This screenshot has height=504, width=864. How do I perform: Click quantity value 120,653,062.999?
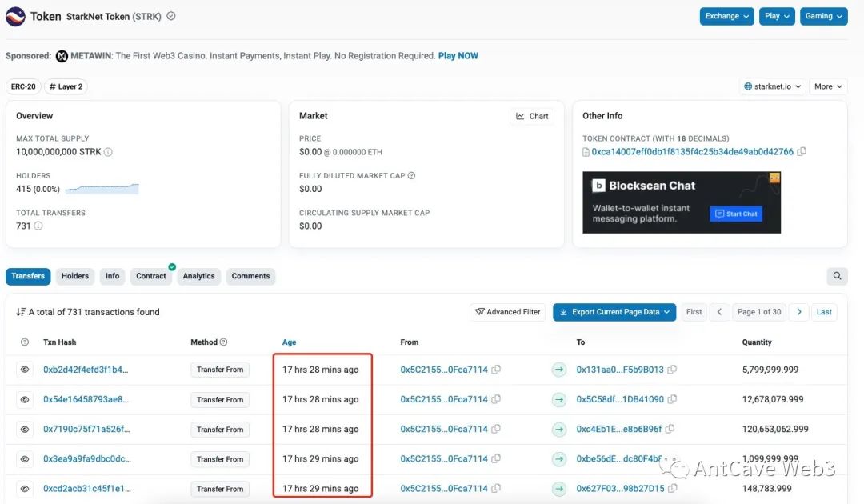(775, 429)
